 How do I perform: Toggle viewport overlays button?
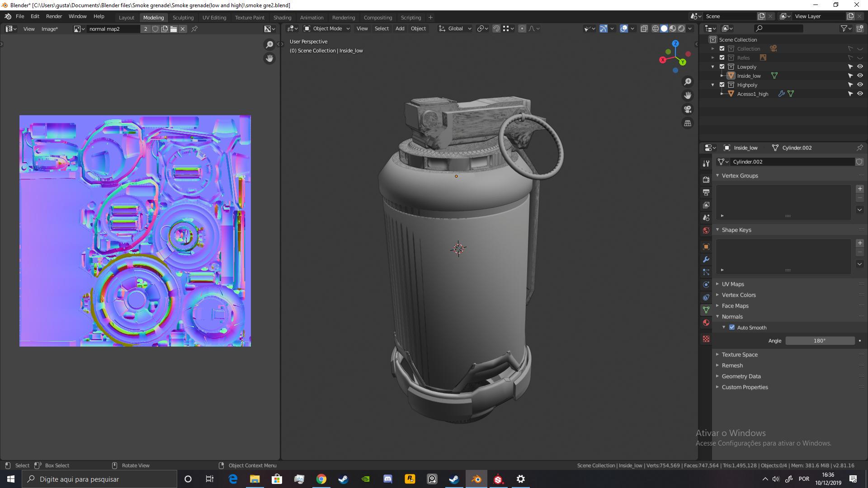624,28
